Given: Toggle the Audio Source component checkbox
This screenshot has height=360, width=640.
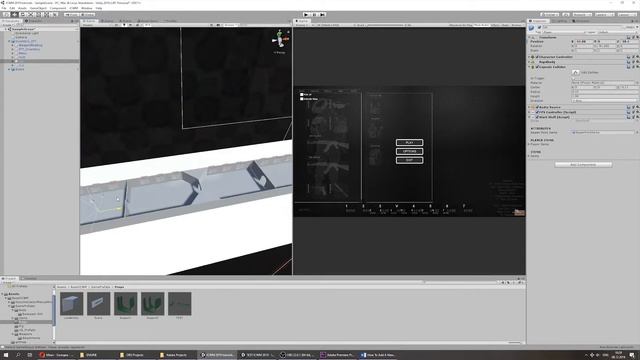Looking at the screenshot, I should (x=538, y=107).
